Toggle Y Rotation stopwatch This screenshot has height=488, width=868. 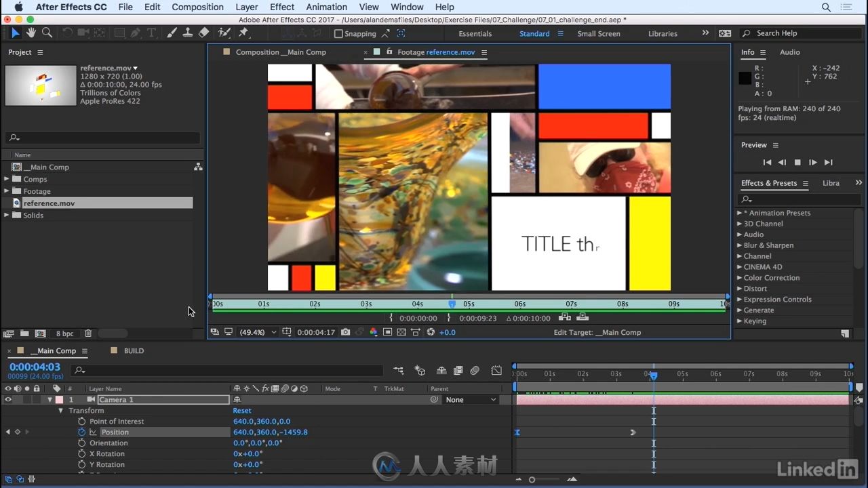82,465
